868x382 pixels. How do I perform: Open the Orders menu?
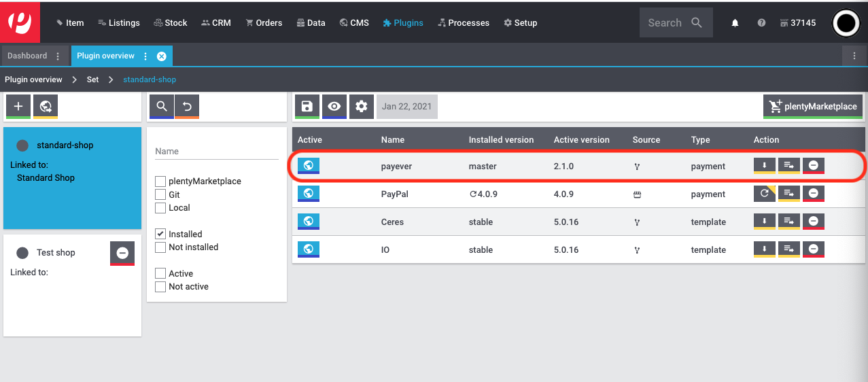click(x=264, y=22)
